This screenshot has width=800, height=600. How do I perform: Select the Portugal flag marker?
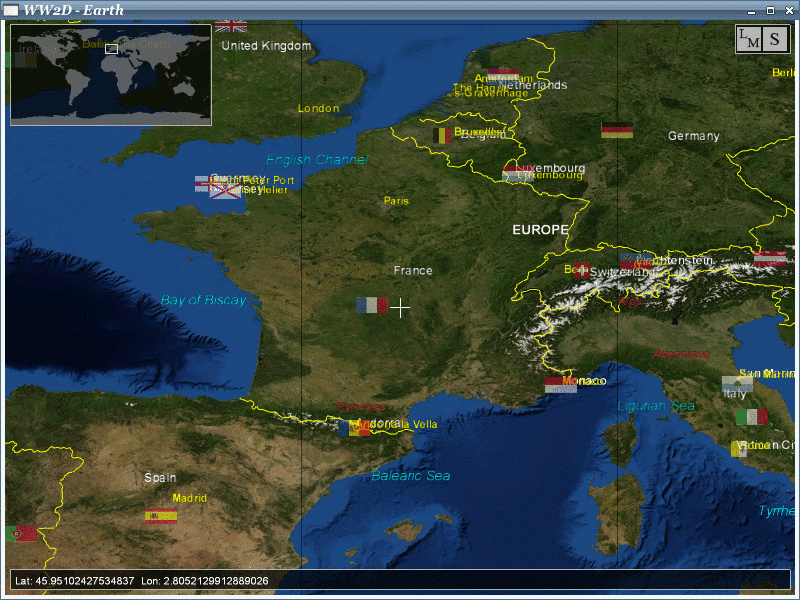point(21,533)
